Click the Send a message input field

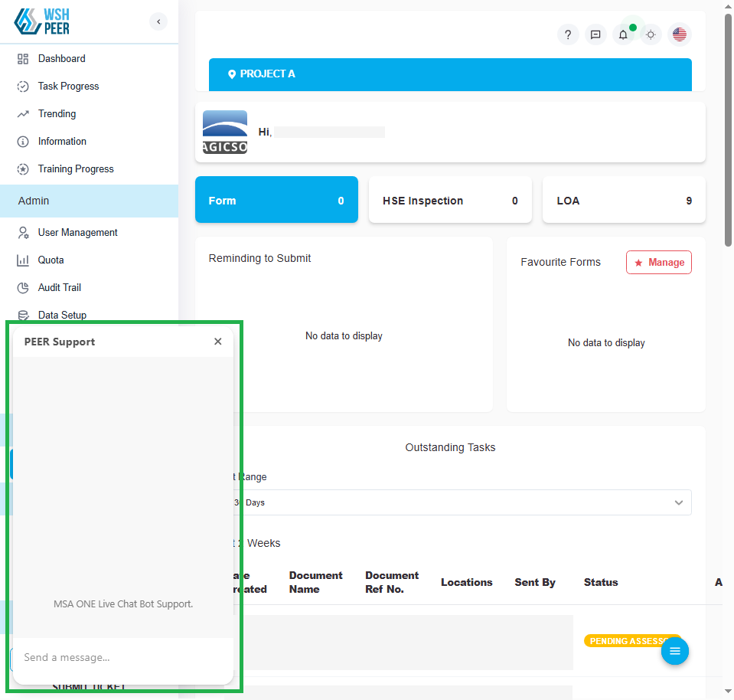tap(122, 657)
